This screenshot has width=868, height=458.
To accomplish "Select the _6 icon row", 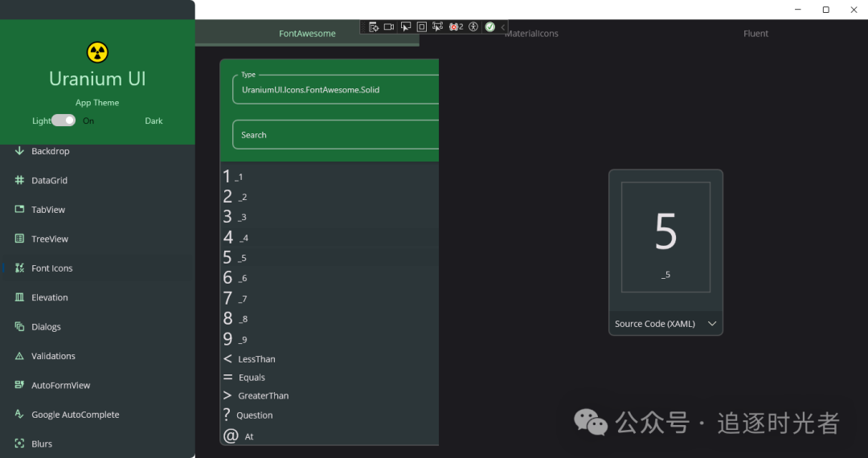I will point(330,278).
